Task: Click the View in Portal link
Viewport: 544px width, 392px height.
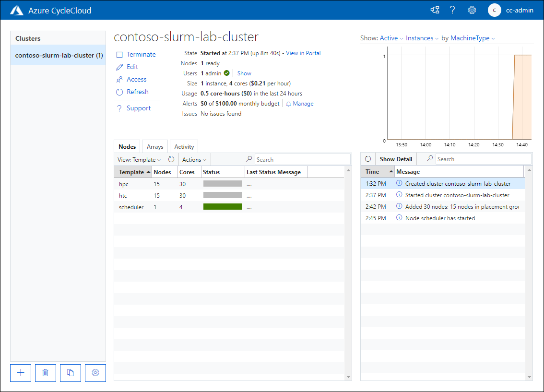Action: point(303,53)
